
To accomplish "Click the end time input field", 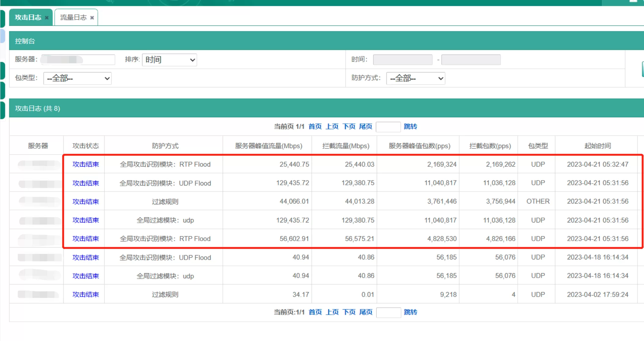I will tap(471, 60).
